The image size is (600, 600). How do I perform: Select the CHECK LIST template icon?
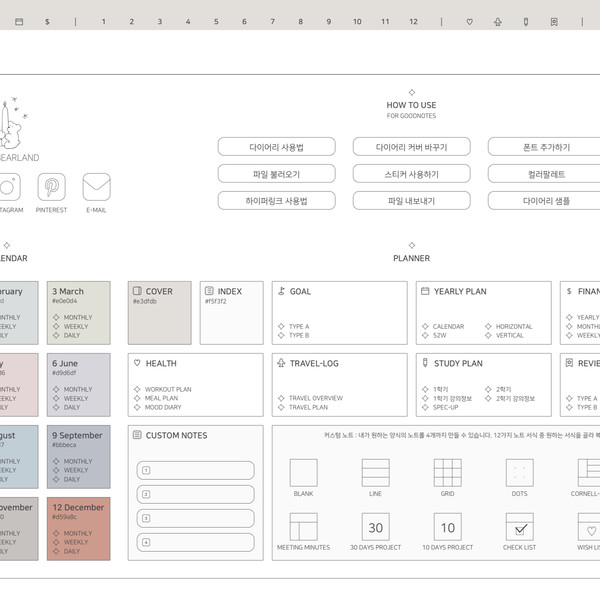point(519,527)
